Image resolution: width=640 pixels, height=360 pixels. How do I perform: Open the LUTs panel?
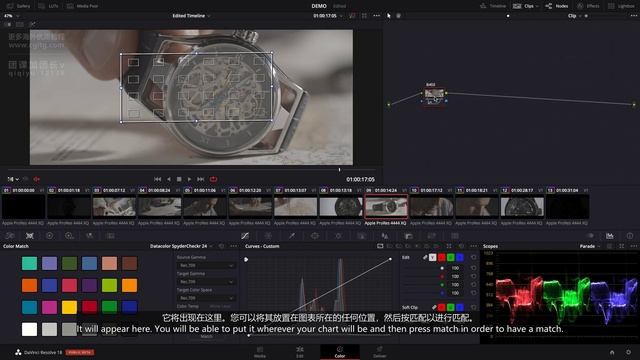click(x=48, y=6)
